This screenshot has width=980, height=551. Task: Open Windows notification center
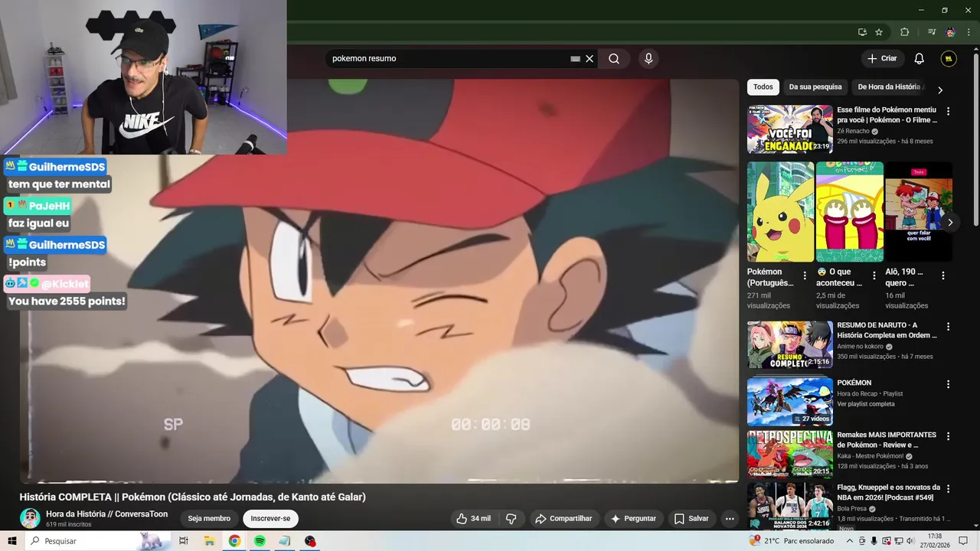pyautogui.click(x=963, y=541)
